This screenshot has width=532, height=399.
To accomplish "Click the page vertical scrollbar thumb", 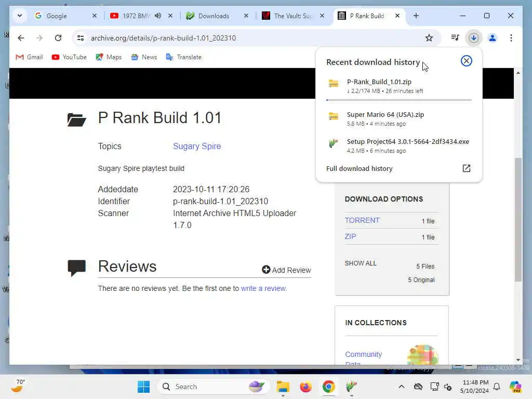I will 518,220.
